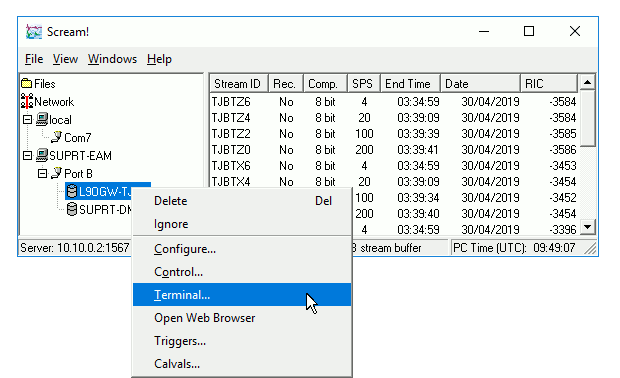Choose Control... from the context menu
This screenshot has height=378, width=620.
(x=242, y=272)
